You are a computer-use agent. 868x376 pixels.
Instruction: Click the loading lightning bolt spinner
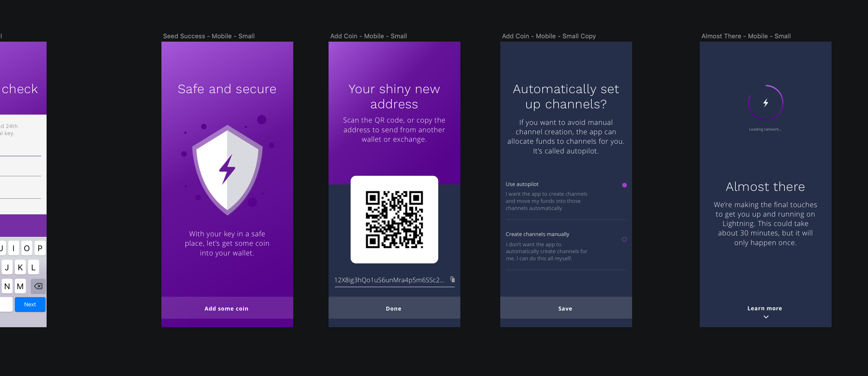[765, 103]
